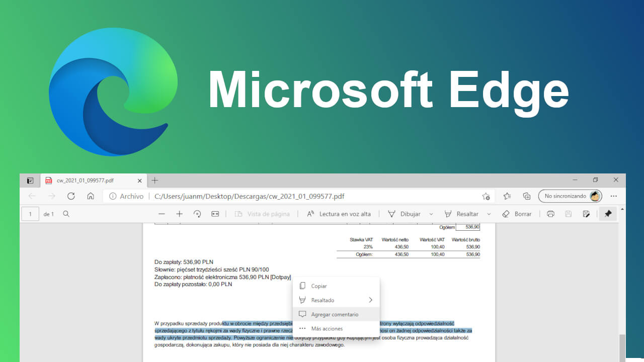Zoom in the PDF
The image size is (644, 362).
pyautogui.click(x=179, y=214)
